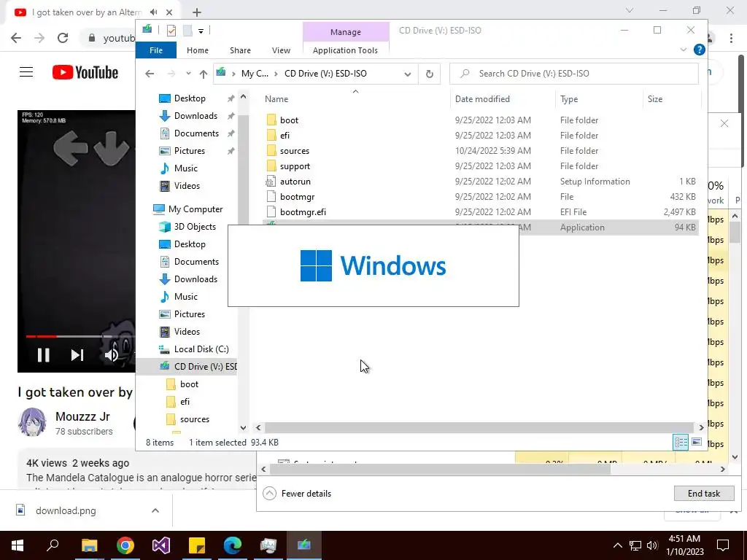The width and height of the screenshot is (747, 560).
Task: Open Microsoft Edge from taskbar
Action: click(233, 545)
